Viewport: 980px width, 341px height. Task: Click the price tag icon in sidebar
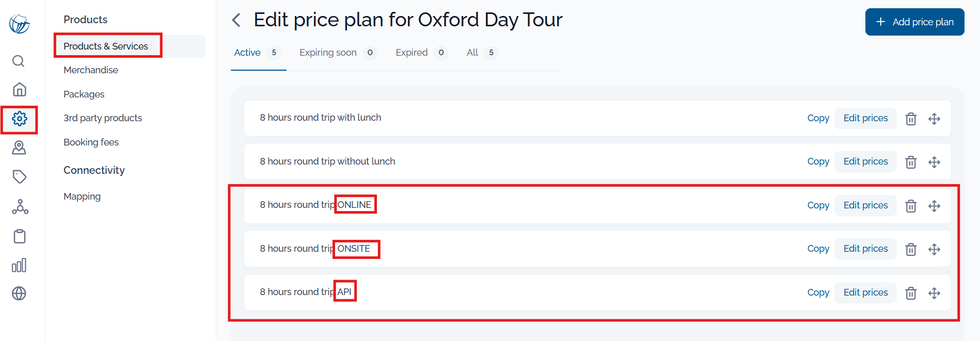tap(19, 177)
